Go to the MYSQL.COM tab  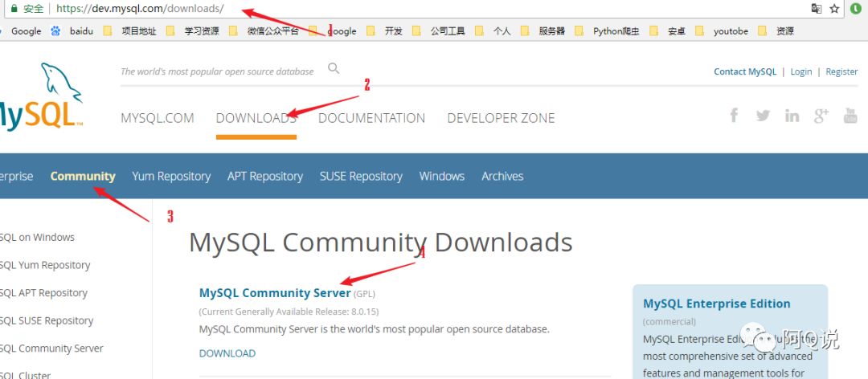[158, 118]
